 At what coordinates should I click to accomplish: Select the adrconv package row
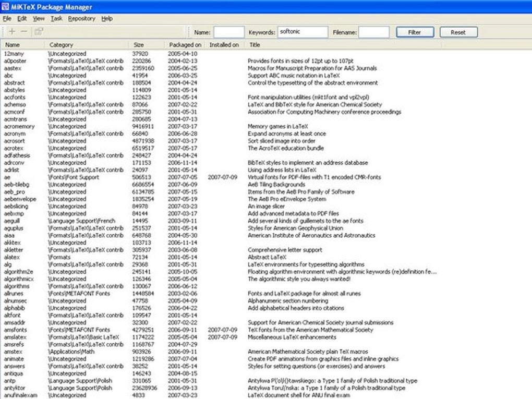click(x=221, y=163)
